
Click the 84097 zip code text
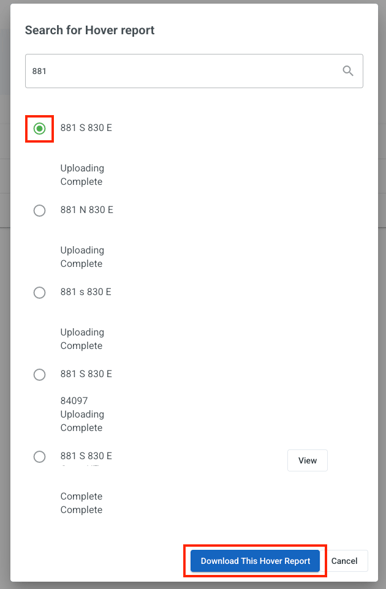74,400
